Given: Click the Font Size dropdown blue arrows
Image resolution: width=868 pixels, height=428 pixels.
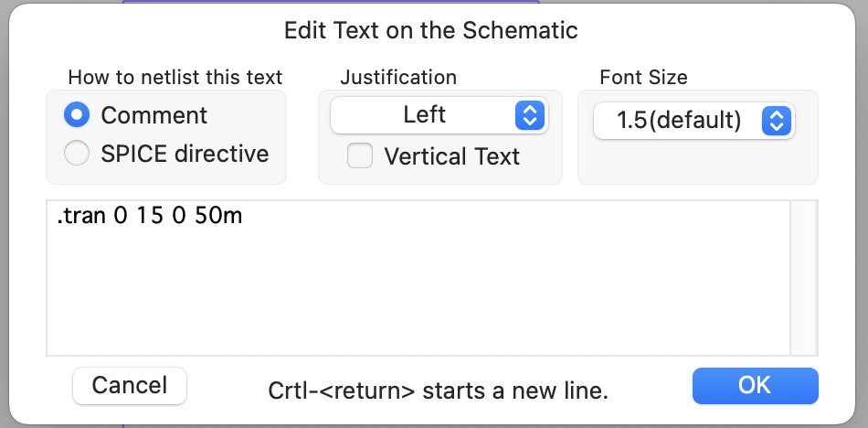Looking at the screenshot, I should (777, 120).
